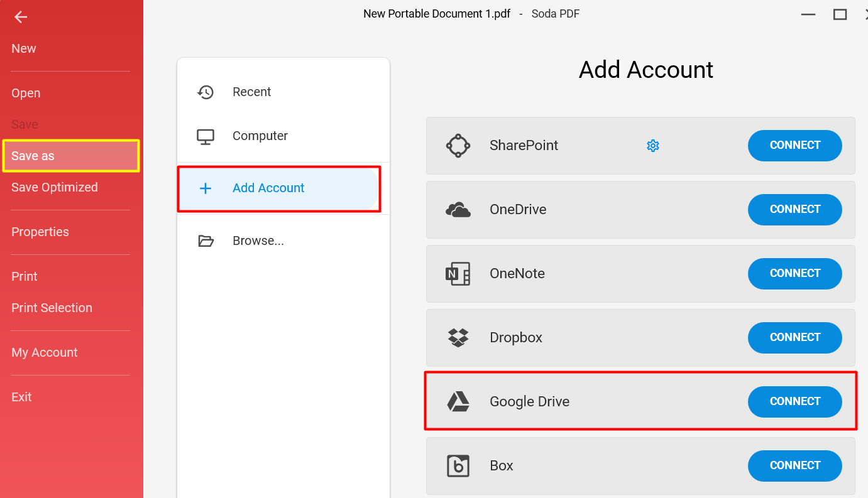
Task: Connect the SharePoint account
Action: coord(794,145)
